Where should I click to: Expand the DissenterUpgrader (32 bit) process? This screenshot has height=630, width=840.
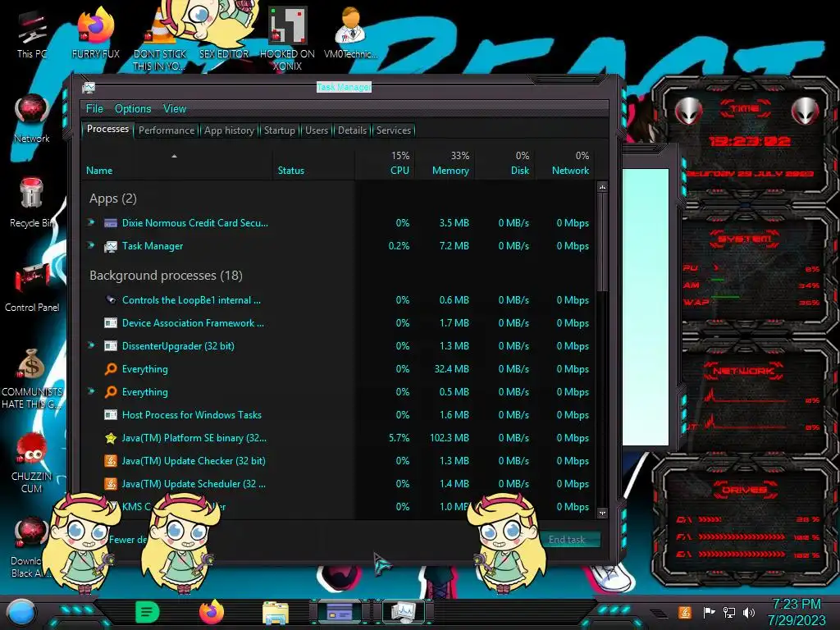[92, 345]
